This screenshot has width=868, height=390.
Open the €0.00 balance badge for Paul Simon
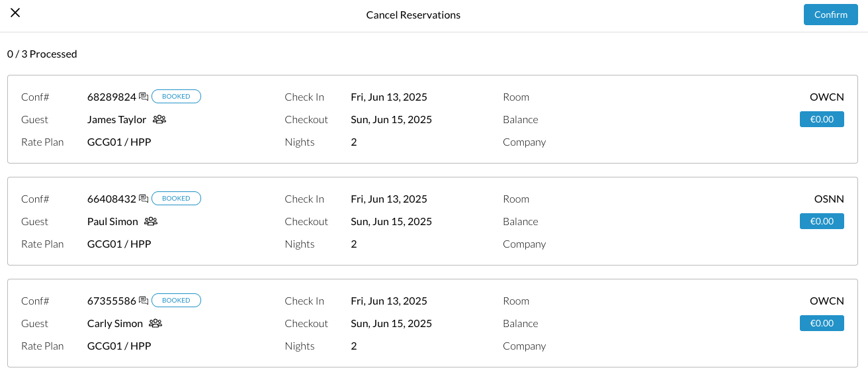point(822,221)
